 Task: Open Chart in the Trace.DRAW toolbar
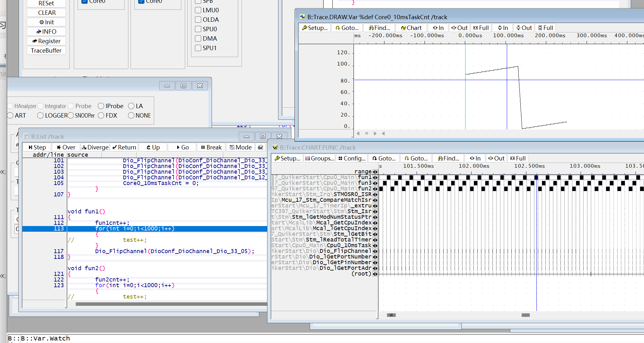(411, 28)
